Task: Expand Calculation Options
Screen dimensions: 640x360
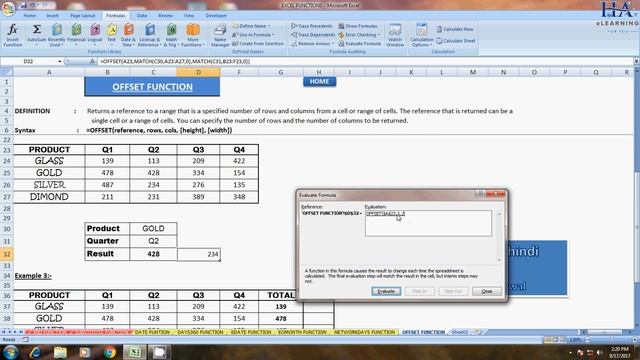Action: tap(422, 35)
